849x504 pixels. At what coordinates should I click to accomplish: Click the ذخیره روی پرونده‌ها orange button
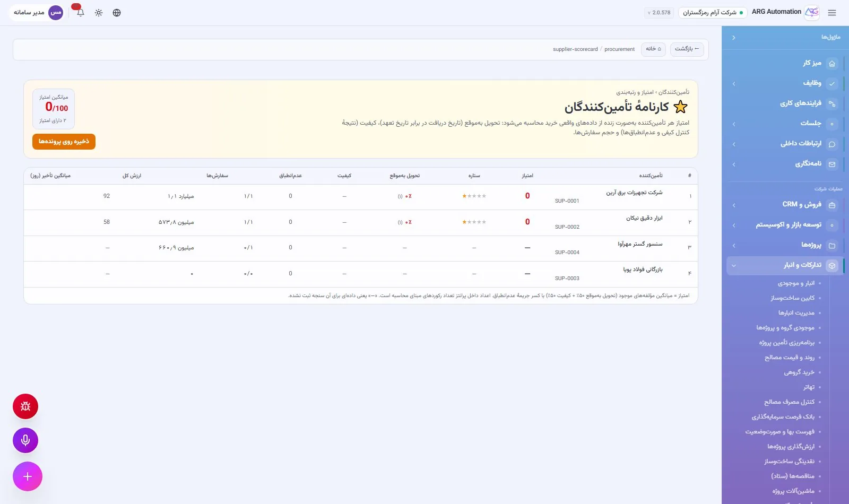[64, 142]
